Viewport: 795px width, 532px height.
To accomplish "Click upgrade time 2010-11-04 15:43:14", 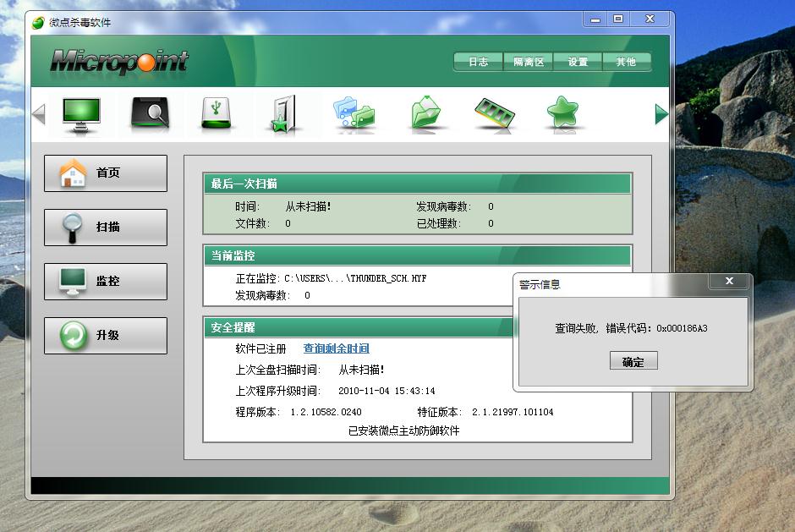I will [387, 391].
